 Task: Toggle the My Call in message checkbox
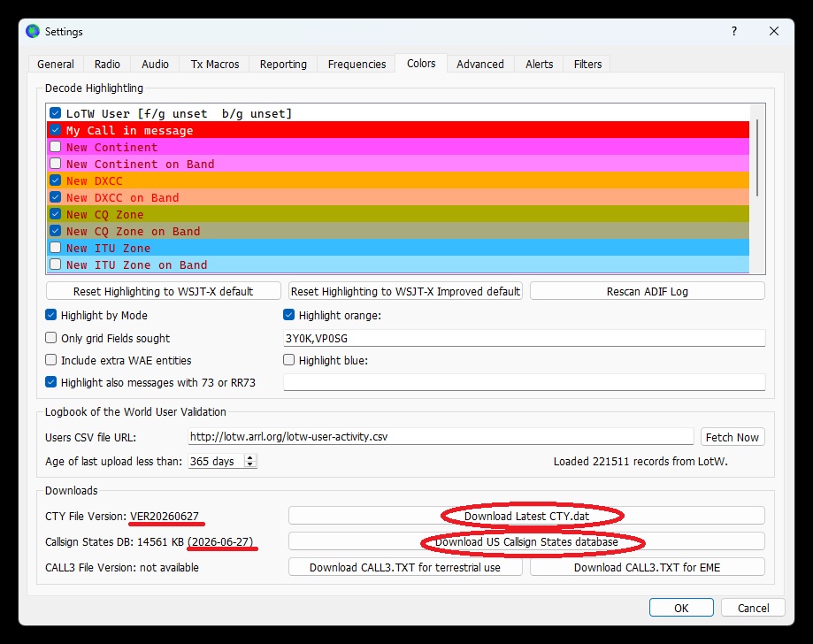56,130
